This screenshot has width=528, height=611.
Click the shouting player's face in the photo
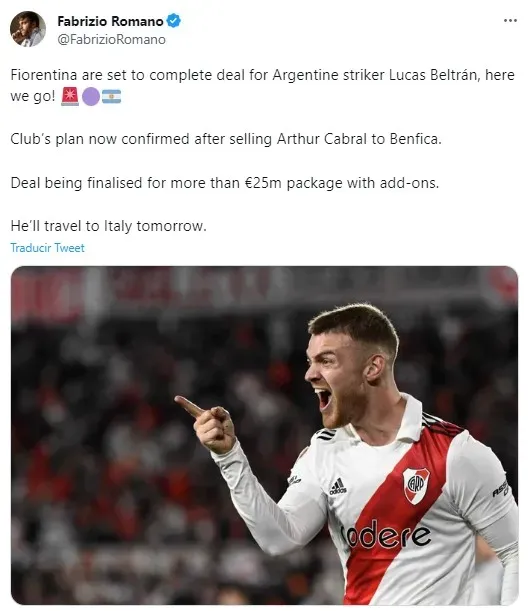pos(333,380)
